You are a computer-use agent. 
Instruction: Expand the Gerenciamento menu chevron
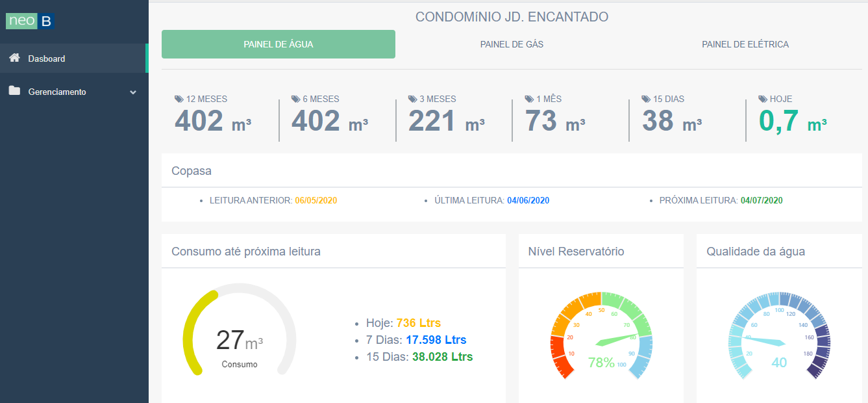click(x=134, y=92)
